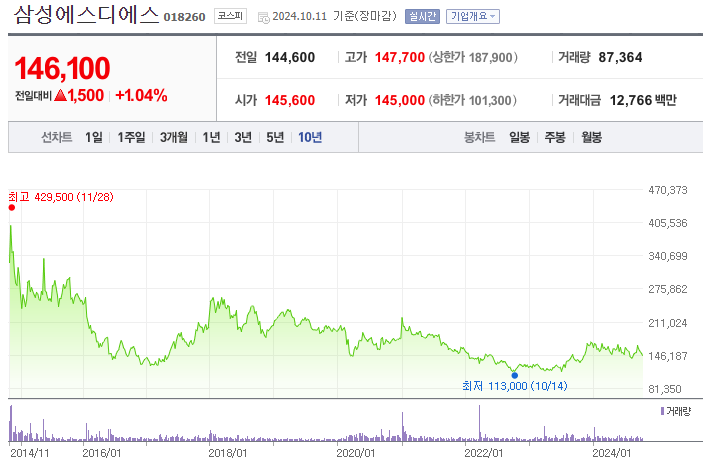The width and height of the screenshot is (703, 473).
Task: Switch line chart to 1년
Action: (211, 137)
